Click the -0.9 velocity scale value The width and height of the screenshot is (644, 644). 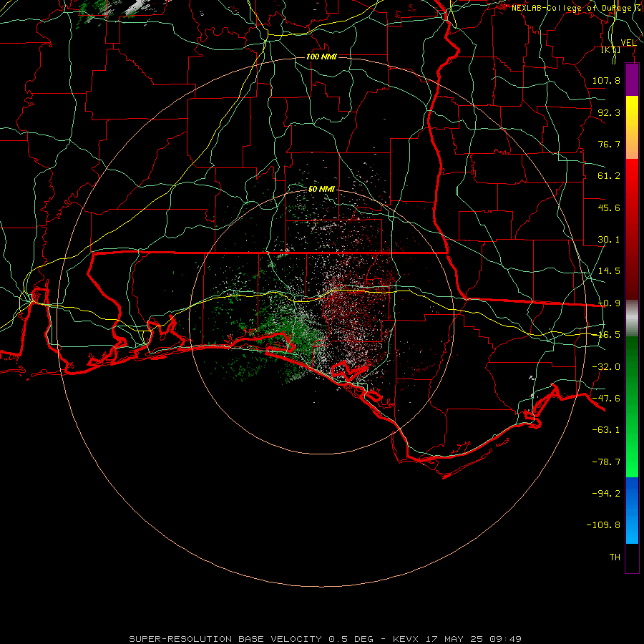tap(609, 303)
